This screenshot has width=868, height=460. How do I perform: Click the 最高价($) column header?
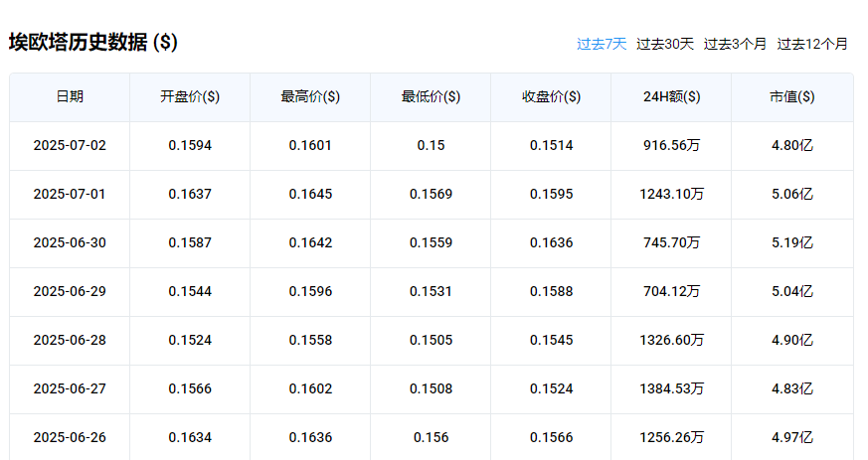(x=310, y=96)
